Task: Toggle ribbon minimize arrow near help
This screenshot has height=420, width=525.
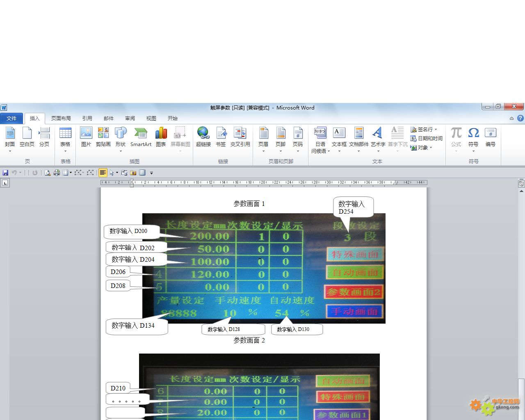Action: point(511,119)
